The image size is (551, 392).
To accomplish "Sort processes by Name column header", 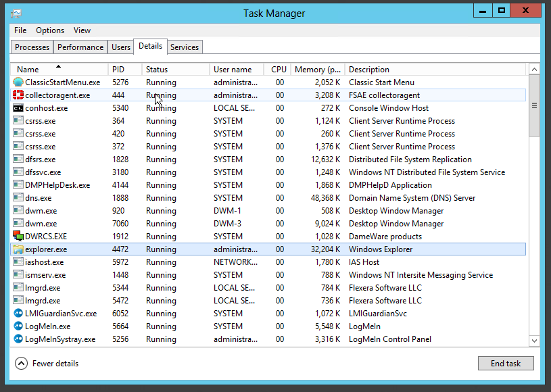I will pyautogui.click(x=28, y=70).
